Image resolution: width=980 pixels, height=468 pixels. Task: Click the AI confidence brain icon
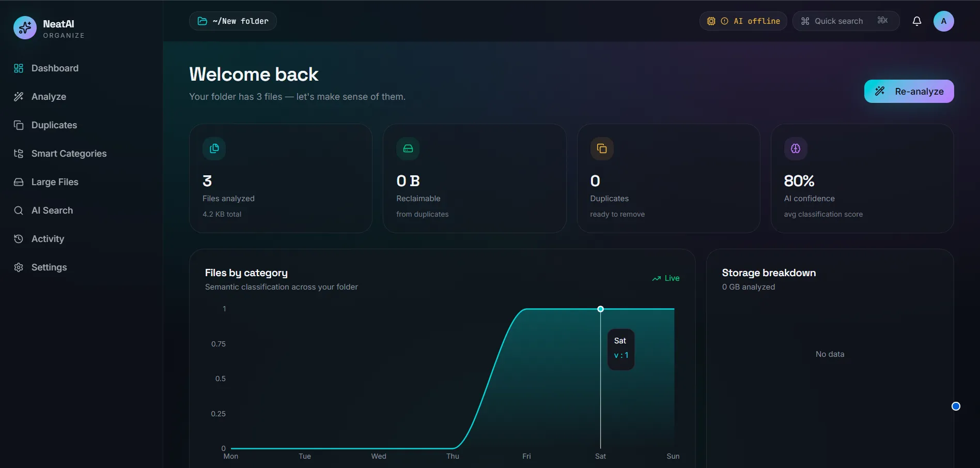tap(795, 148)
